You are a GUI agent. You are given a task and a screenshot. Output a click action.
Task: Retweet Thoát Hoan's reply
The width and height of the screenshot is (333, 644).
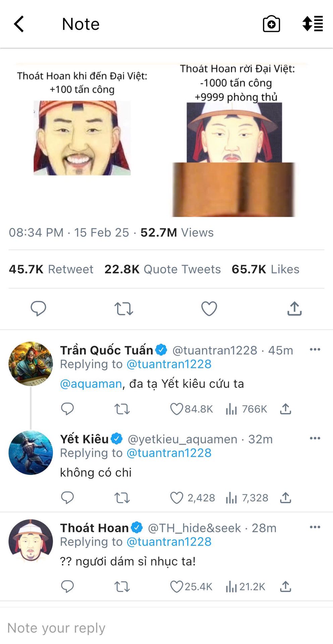[x=122, y=587]
